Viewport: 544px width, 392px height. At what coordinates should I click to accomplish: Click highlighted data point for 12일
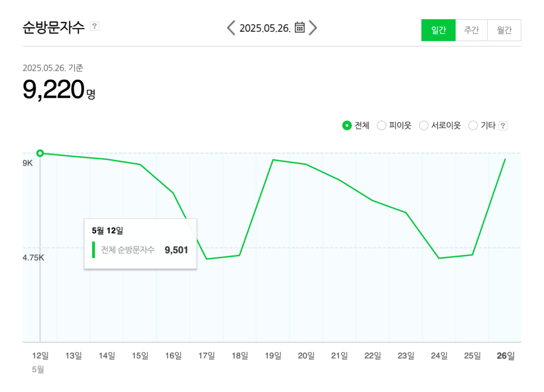point(40,153)
